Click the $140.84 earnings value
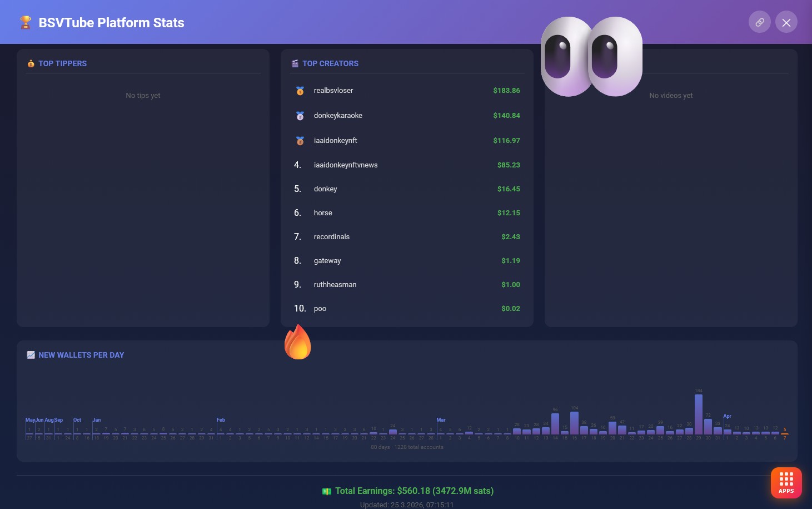 click(506, 116)
